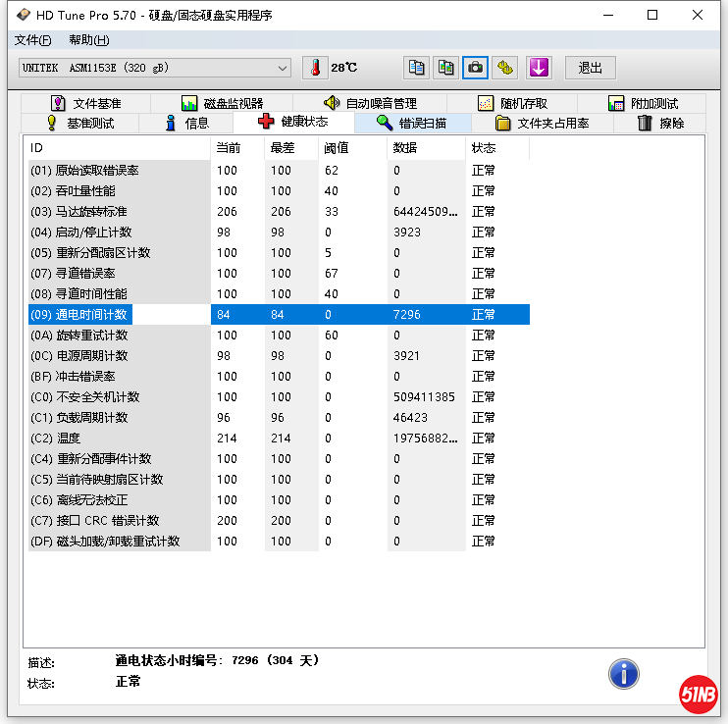Open the 文件(F) menu

click(x=33, y=40)
